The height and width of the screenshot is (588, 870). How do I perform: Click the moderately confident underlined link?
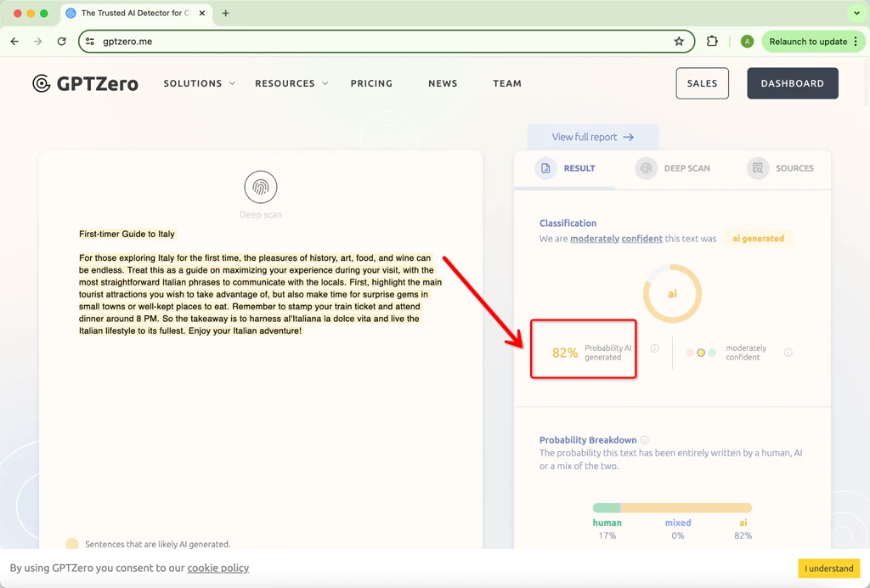point(617,239)
